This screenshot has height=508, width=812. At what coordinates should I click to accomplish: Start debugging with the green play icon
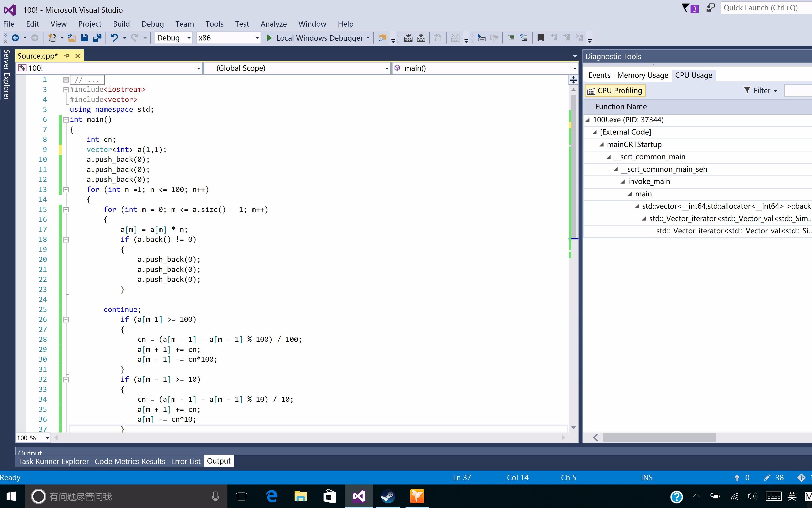point(269,38)
